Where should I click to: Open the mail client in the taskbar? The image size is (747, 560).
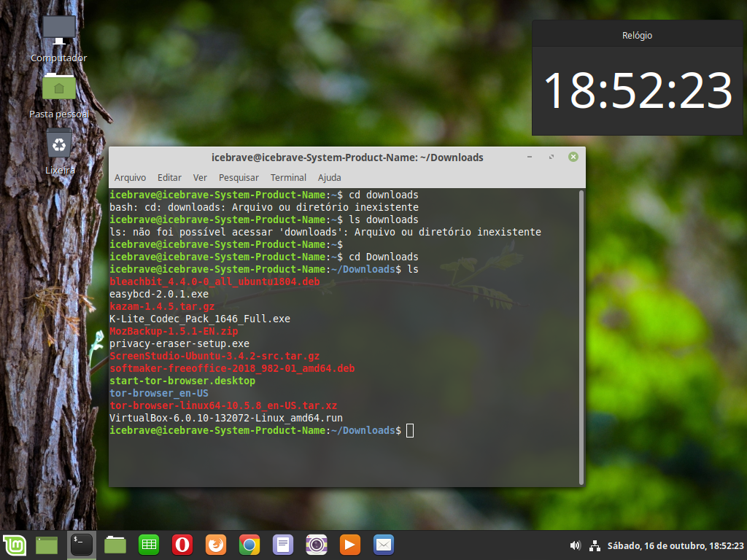pos(384,545)
